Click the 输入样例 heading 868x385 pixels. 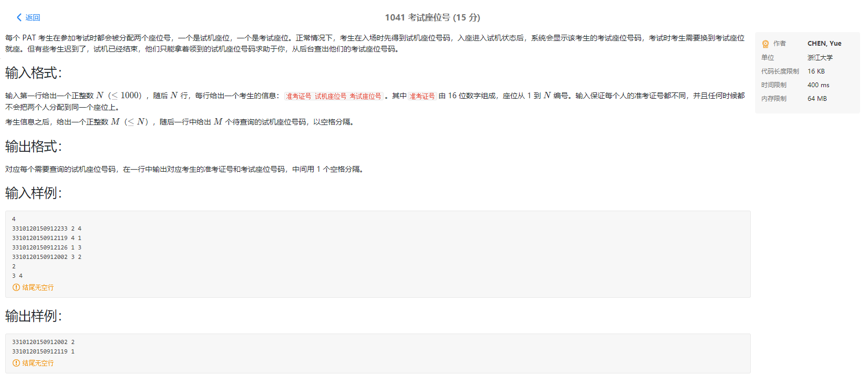click(34, 193)
